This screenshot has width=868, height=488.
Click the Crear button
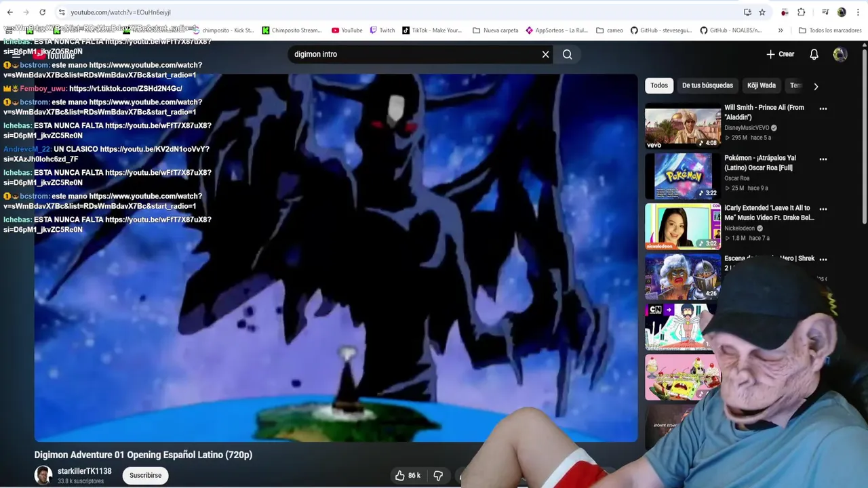(x=781, y=54)
